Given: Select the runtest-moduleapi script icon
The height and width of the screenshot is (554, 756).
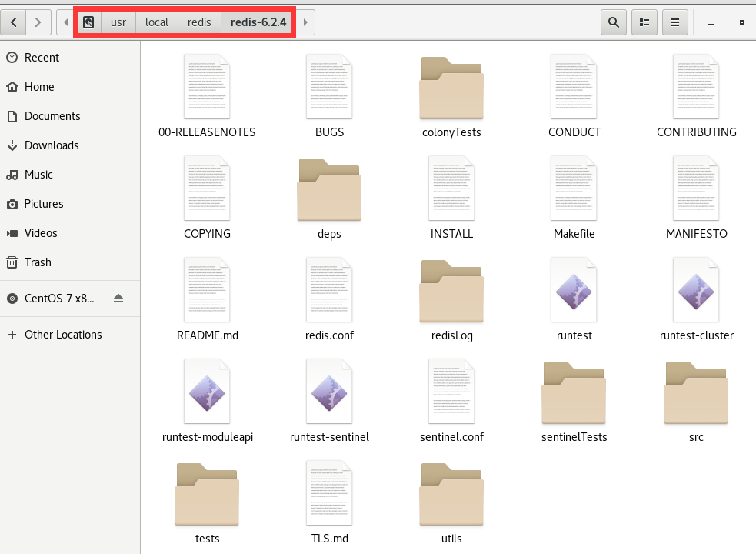Looking at the screenshot, I should [207, 392].
